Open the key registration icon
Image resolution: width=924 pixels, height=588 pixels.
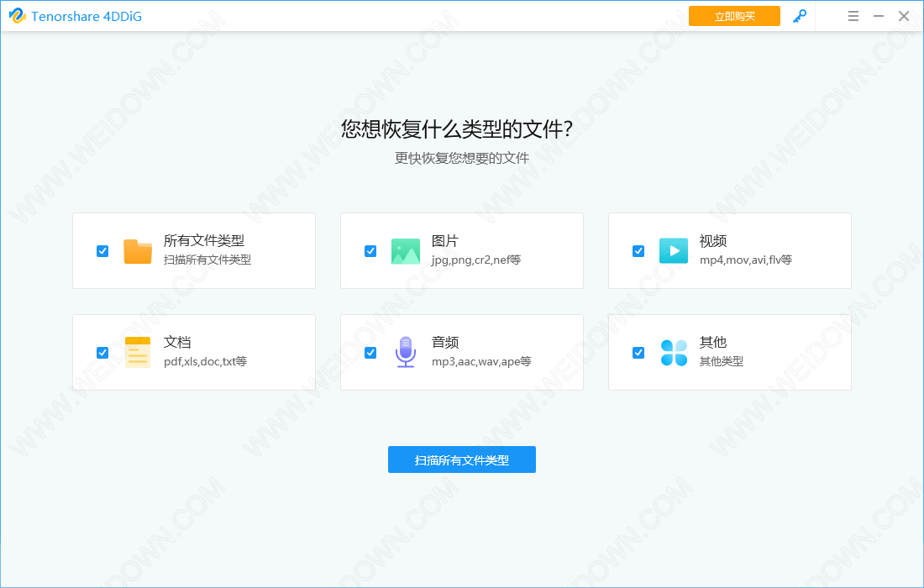click(x=800, y=16)
